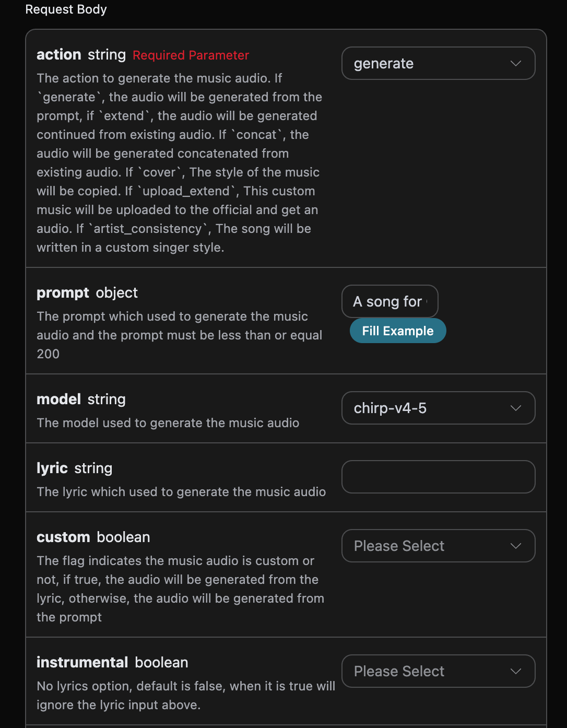567x728 pixels.
Task: Click the bold 'custom' parameter name
Action: pos(63,537)
